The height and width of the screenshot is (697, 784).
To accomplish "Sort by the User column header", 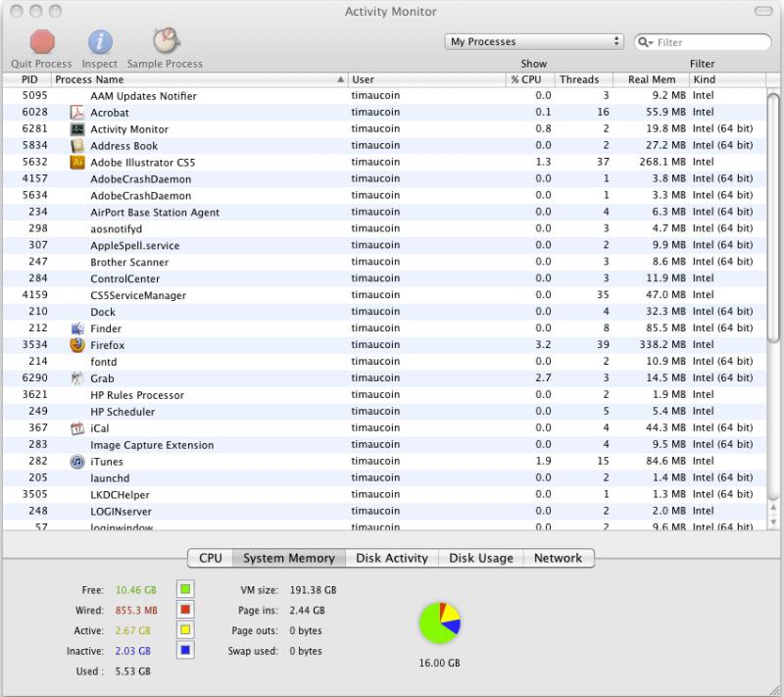I will click(427, 79).
